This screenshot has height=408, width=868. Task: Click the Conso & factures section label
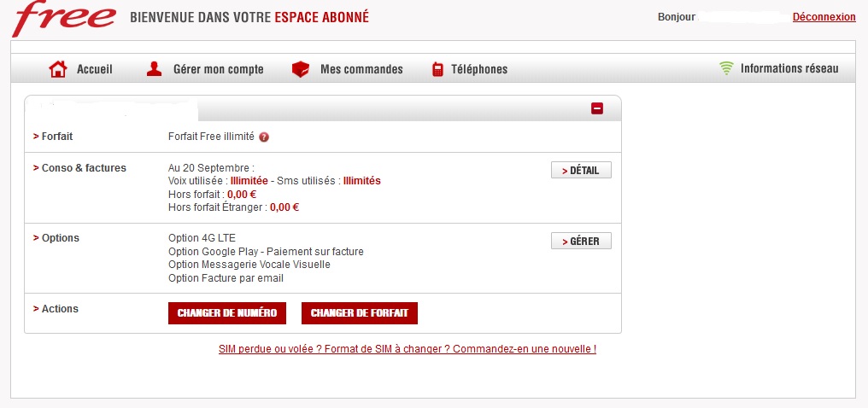point(83,168)
